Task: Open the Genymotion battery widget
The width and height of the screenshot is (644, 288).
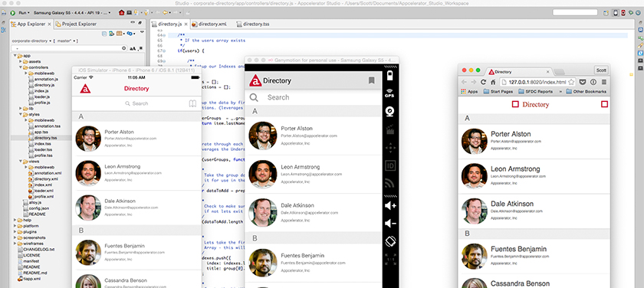Action: pyautogui.click(x=390, y=77)
